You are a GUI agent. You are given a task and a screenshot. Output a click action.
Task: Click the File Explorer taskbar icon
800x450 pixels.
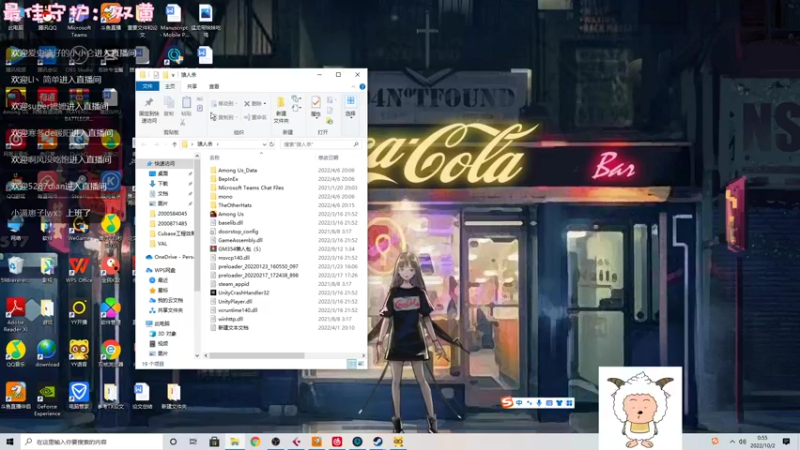pyautogui.click(x=235, y=442)
